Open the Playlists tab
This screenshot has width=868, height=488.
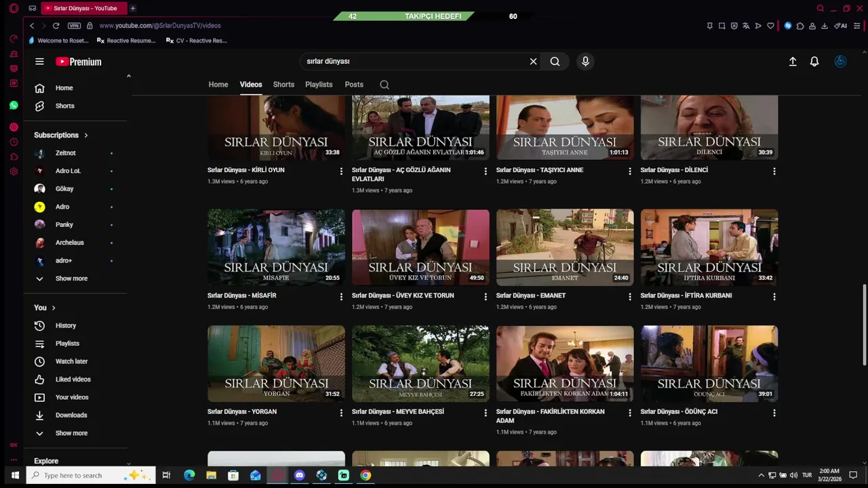point(319,85)
